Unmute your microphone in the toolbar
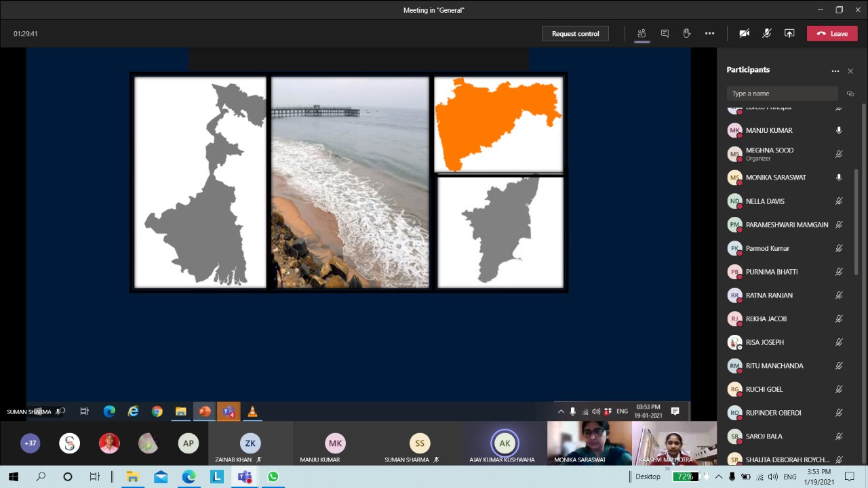868x488 pixels. (767, 33)
